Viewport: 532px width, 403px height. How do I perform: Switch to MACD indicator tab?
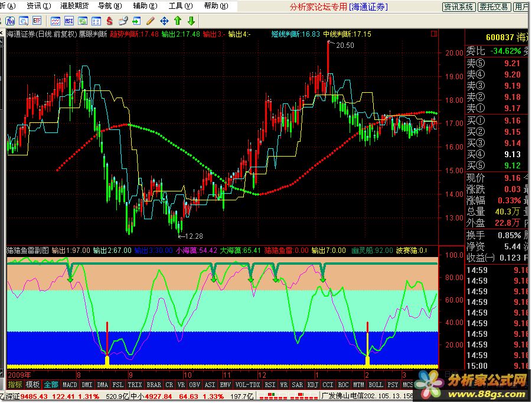[x=70, y=385]
